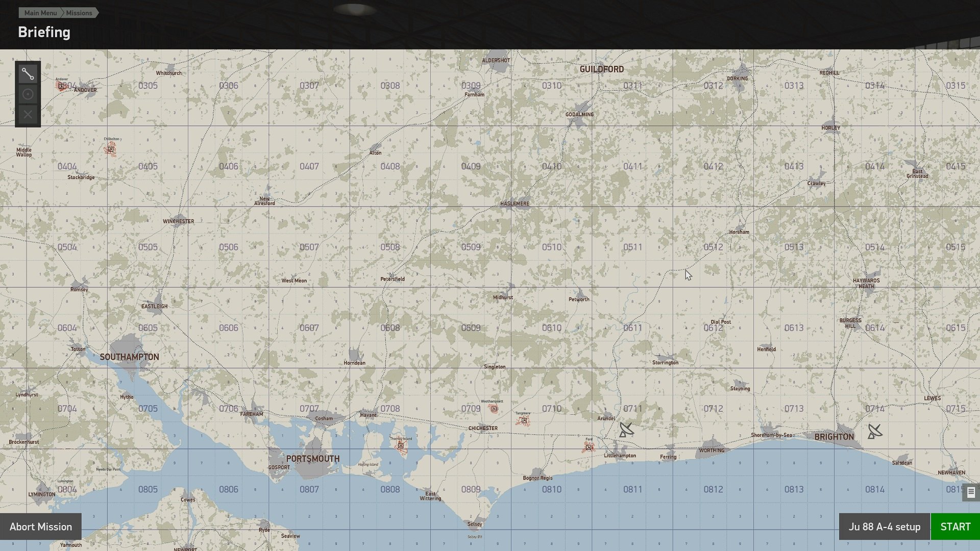Click the Singleton village label
This screenshot has width=980, height=551.
click(x=495, y=367)
